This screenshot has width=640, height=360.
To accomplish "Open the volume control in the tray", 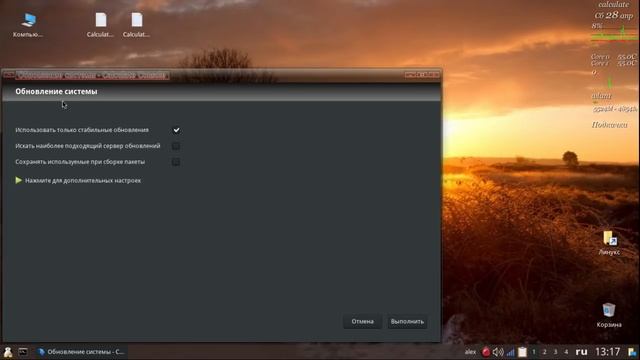I will click(498, 352).
